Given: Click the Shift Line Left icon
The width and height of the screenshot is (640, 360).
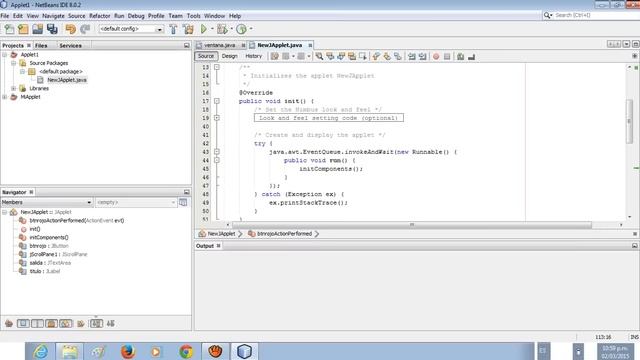Looking at the screenshot, I should (412, 56).
